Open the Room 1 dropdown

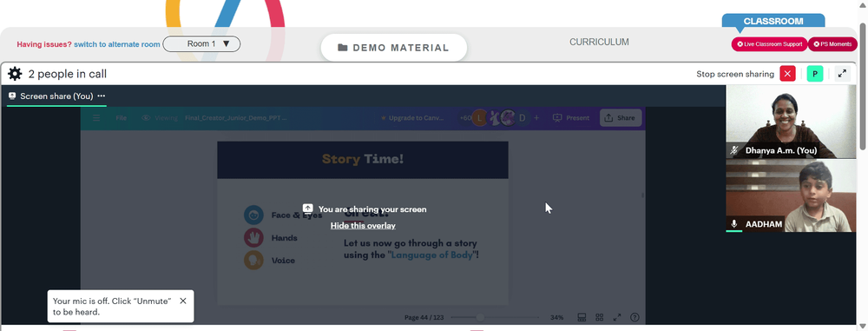tap(201, 43)
